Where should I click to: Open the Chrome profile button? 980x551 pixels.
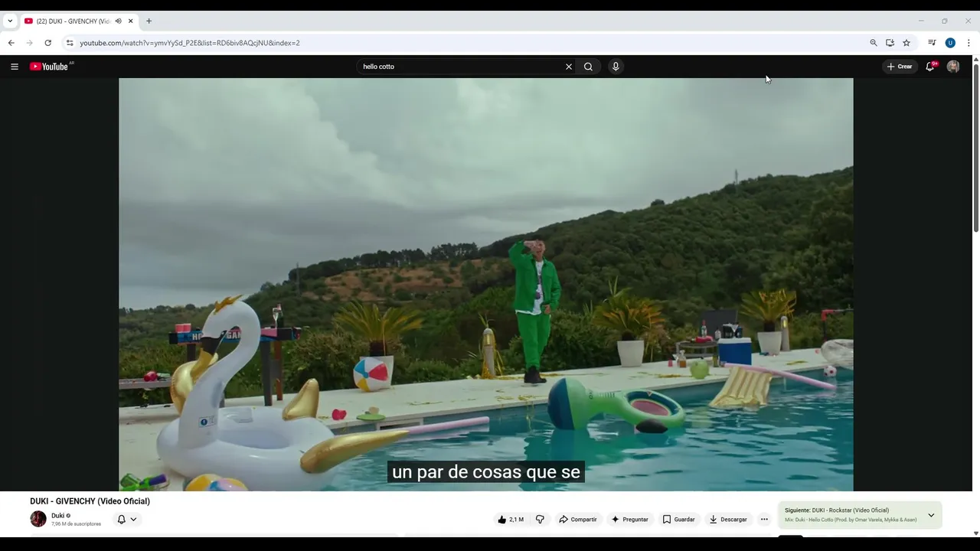coord(950,43)
